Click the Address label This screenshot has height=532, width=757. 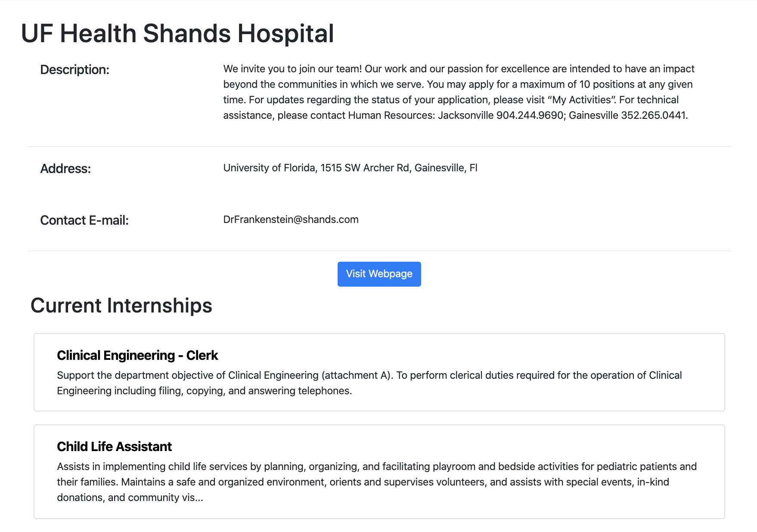(x=65, y=169)
